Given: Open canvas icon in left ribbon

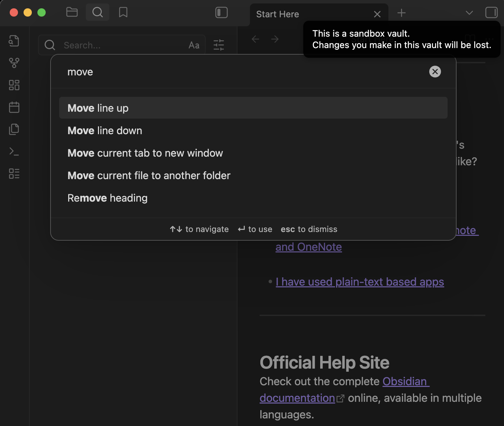Looking at the screenshot, I should (14, 85).
